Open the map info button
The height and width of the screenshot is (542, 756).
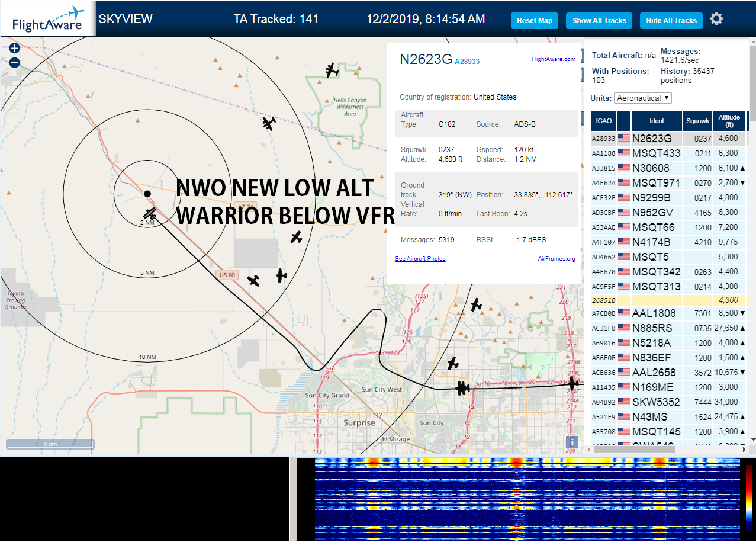click(572, 442)
